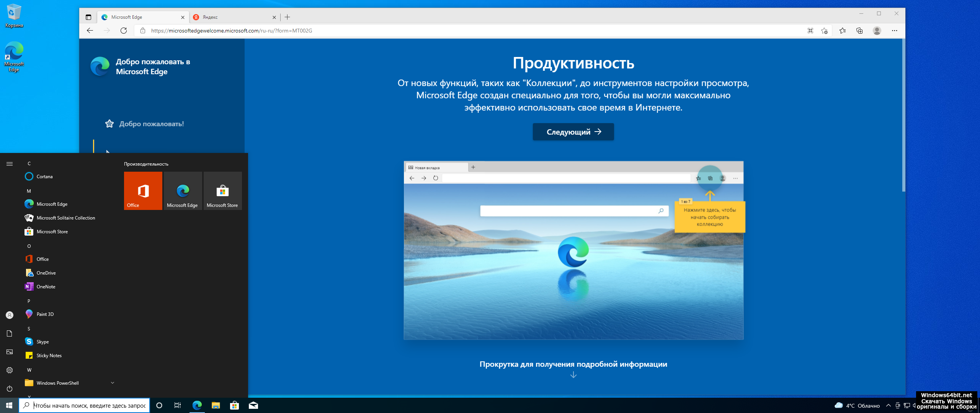Click the Edge refresh page icon
This screenshot has width=980, height=413.
[123, 31]
